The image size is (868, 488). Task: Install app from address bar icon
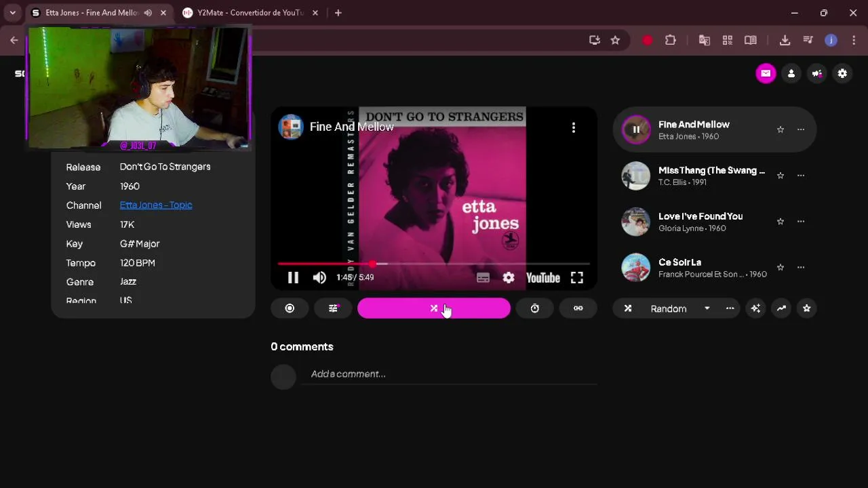point(595,41)
